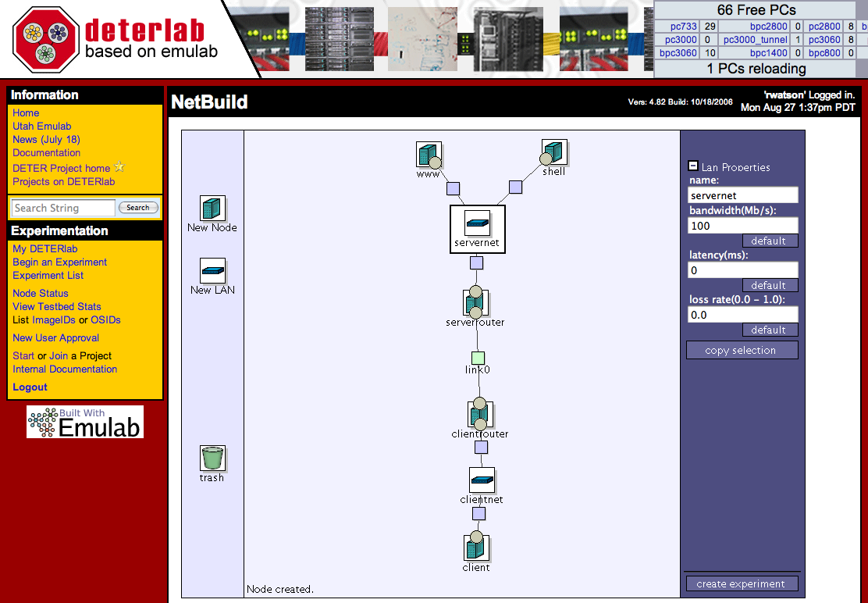Click the Search String input box

[x=63, y=208]
